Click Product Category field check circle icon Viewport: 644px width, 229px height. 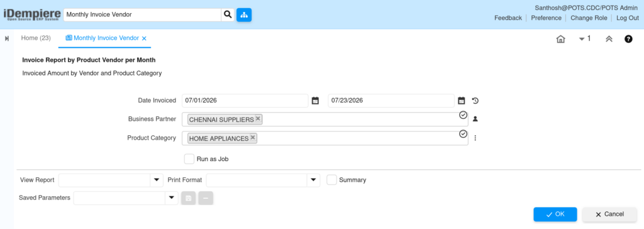[463, 133]
